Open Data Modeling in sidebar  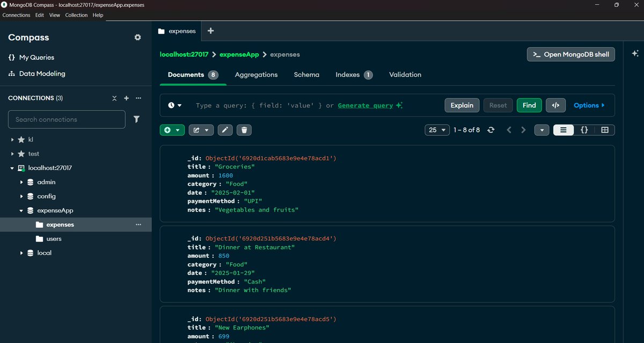[x=36, y=74]
